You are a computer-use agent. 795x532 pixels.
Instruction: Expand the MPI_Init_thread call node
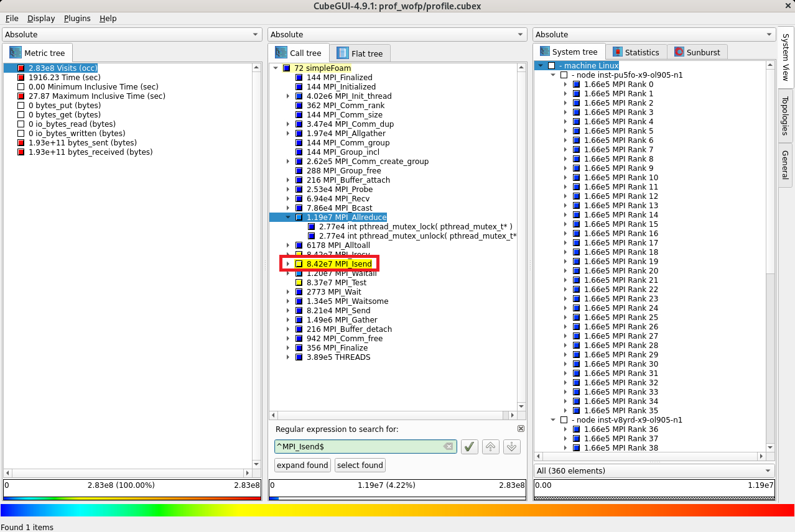point(287,96)
